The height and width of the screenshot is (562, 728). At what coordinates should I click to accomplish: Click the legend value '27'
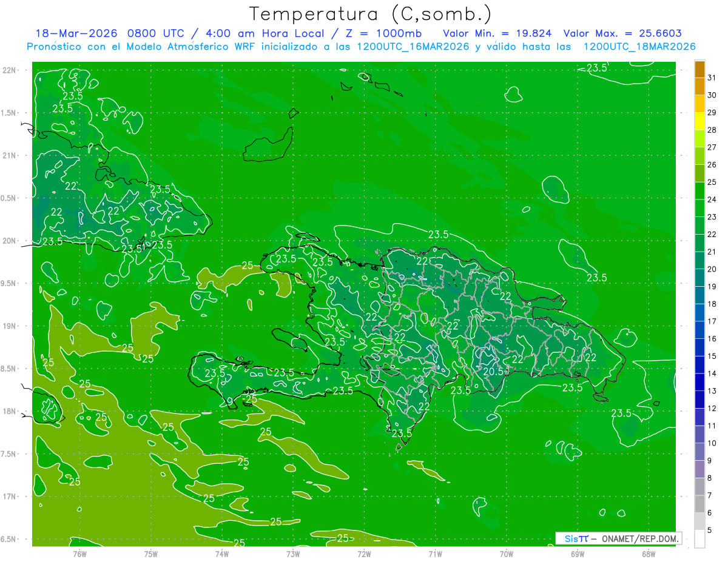pyautogui.click(x=712, y=147)
